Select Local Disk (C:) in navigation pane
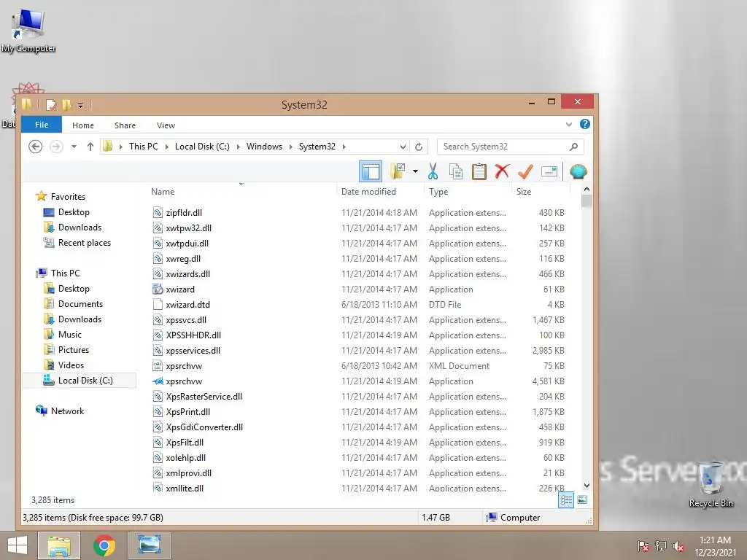 click(85, 381)
